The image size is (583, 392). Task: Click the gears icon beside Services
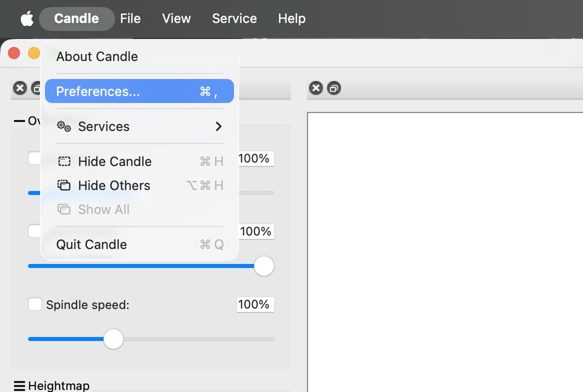click(x=64, y=126)
